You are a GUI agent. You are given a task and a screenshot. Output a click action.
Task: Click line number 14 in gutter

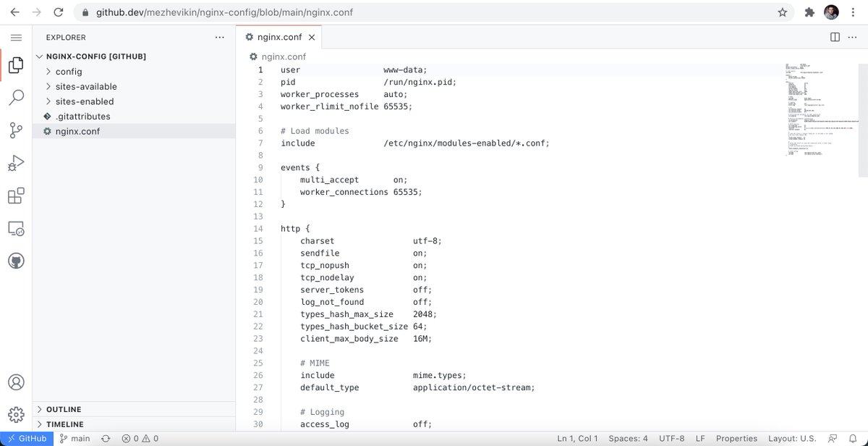pyautogui.click(x=258, y=229)
